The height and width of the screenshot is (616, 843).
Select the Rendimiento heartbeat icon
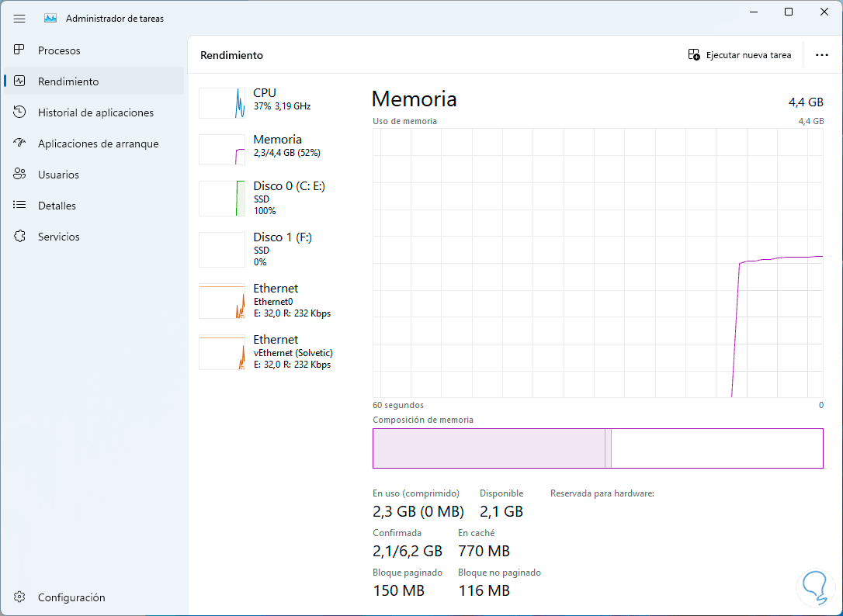point(20,81)
